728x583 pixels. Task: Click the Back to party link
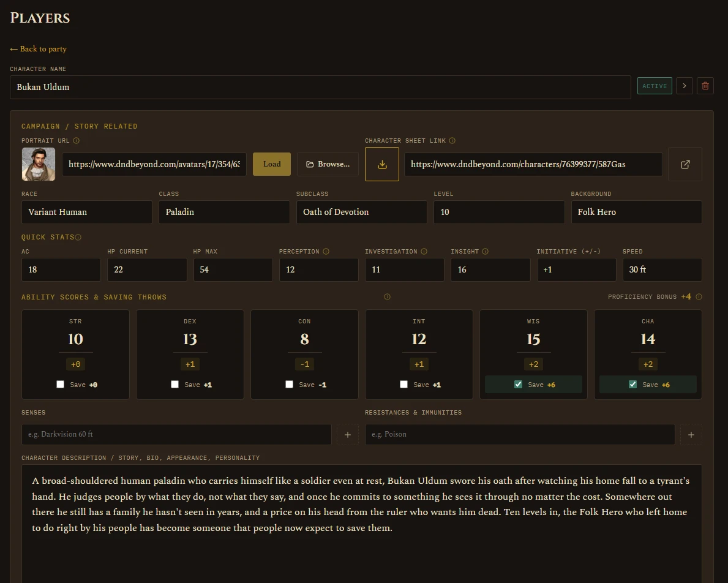[x=38, y=49]
